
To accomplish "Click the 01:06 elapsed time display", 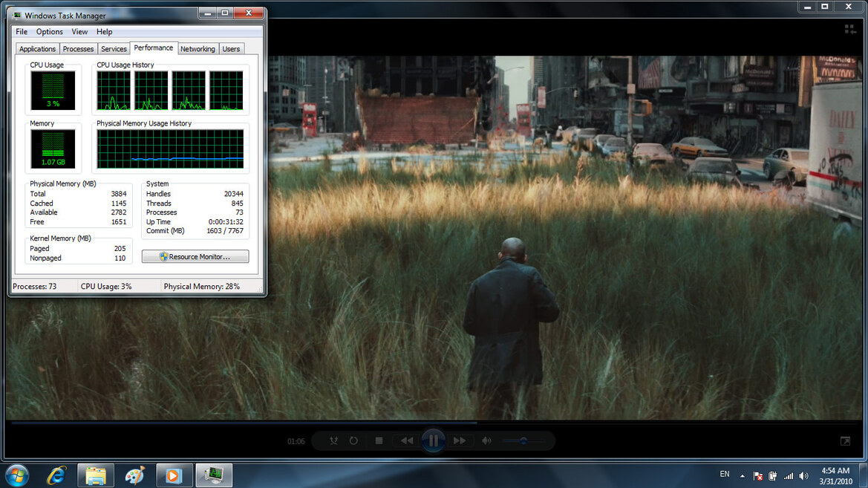I will click(x=296, y=441).
